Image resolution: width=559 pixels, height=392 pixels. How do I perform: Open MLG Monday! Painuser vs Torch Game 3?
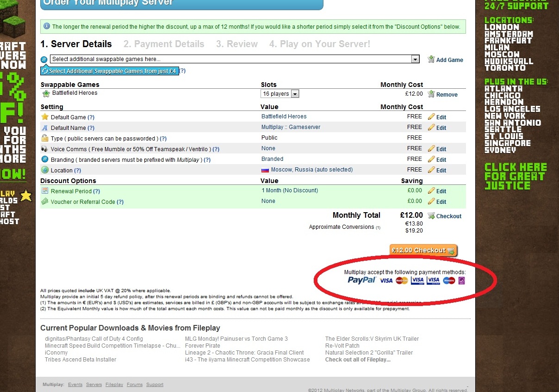point(236,339)
